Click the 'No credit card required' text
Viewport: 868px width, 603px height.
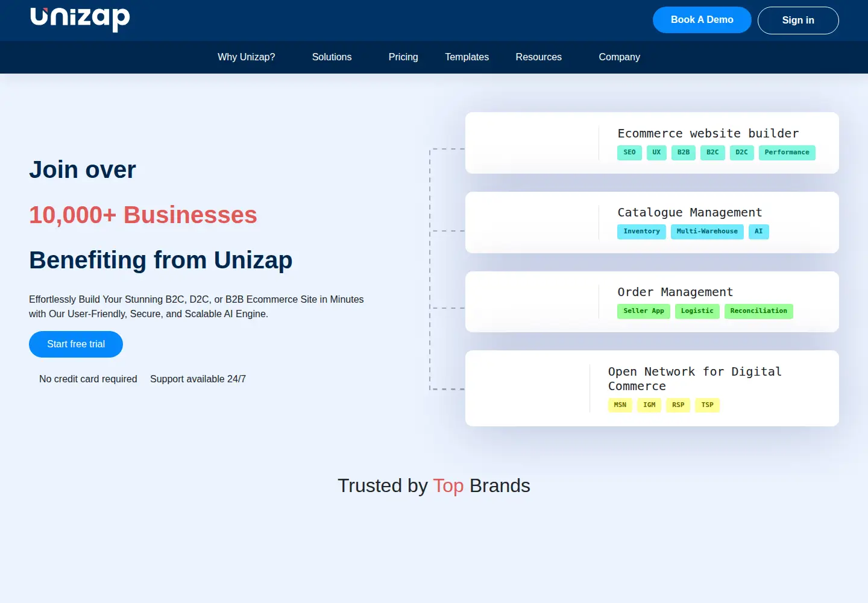coord(88,379)
